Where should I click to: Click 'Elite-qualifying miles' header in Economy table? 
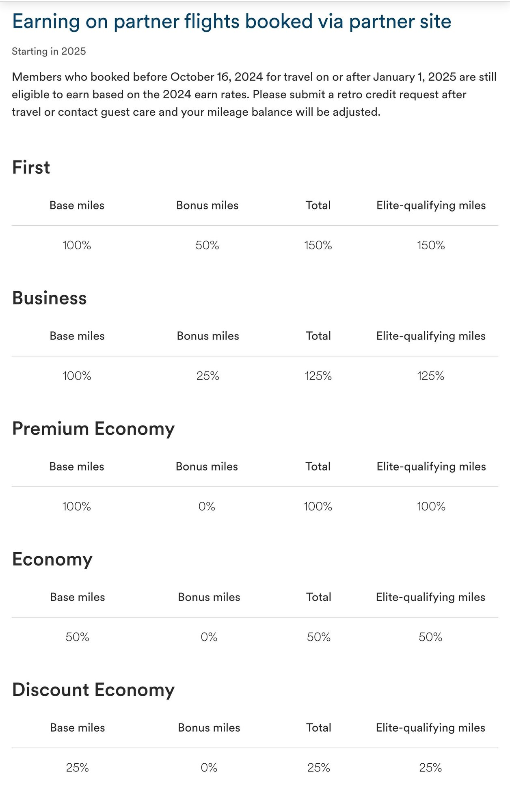[430, 597]
